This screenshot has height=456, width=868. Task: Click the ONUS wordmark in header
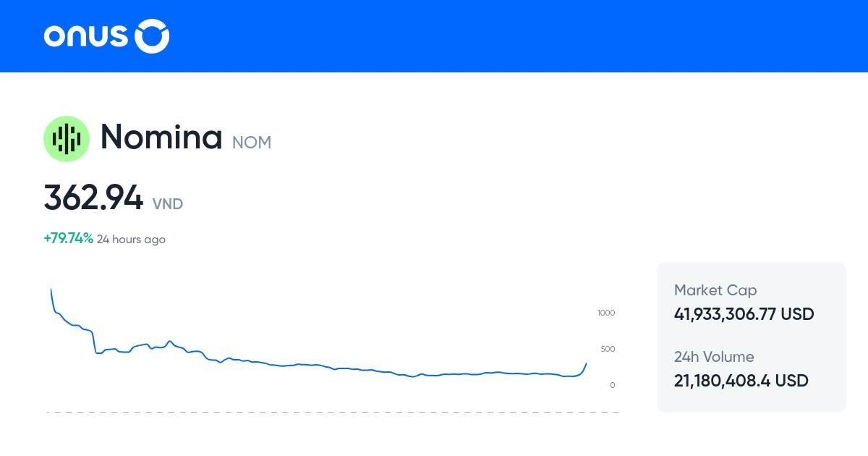pos(86,36)
